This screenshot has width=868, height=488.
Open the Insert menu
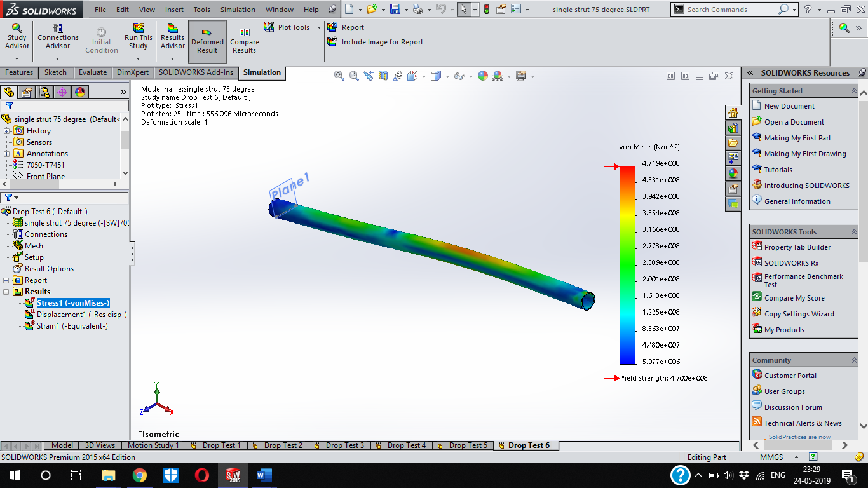pos(174,10)
